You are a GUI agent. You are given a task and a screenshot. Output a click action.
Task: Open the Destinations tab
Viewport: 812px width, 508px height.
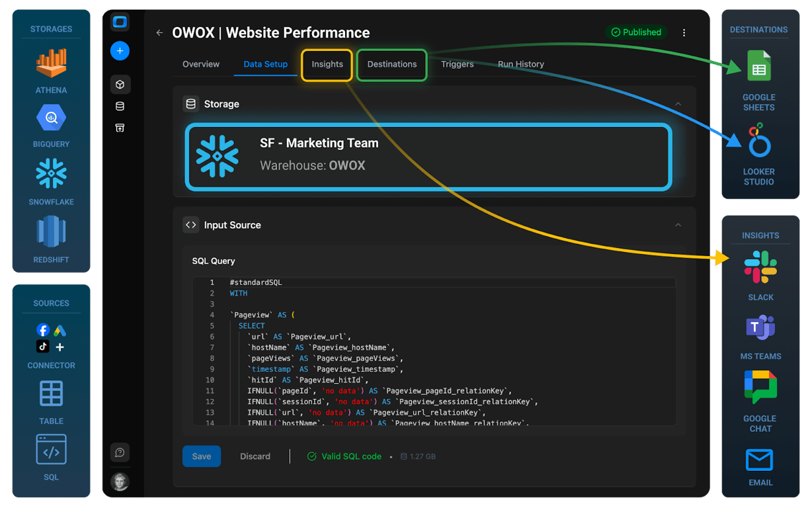(392, 64)
